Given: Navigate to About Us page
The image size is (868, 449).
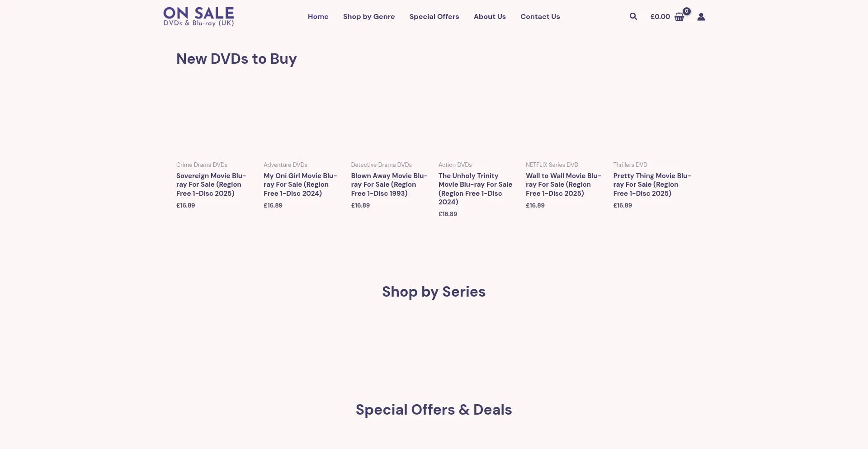Looking at the screenshot, I should tap(490, 17).
